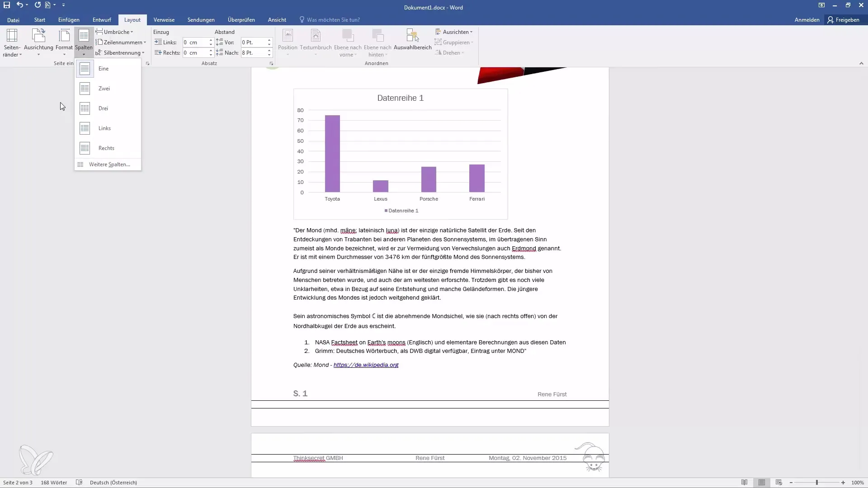868x488 pixels.
Task: Switch to the Überprüfen tab
Action: tap(241, 20)
